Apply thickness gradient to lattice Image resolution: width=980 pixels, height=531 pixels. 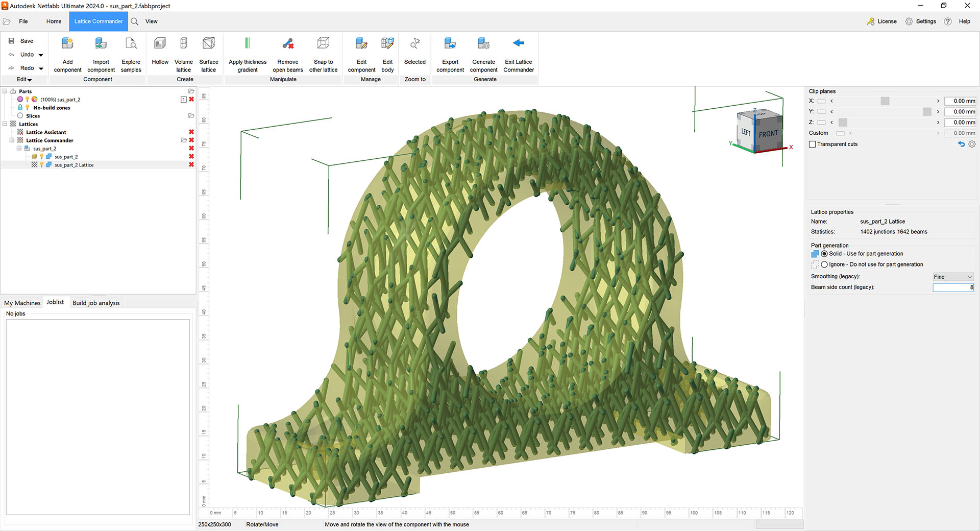248,44
